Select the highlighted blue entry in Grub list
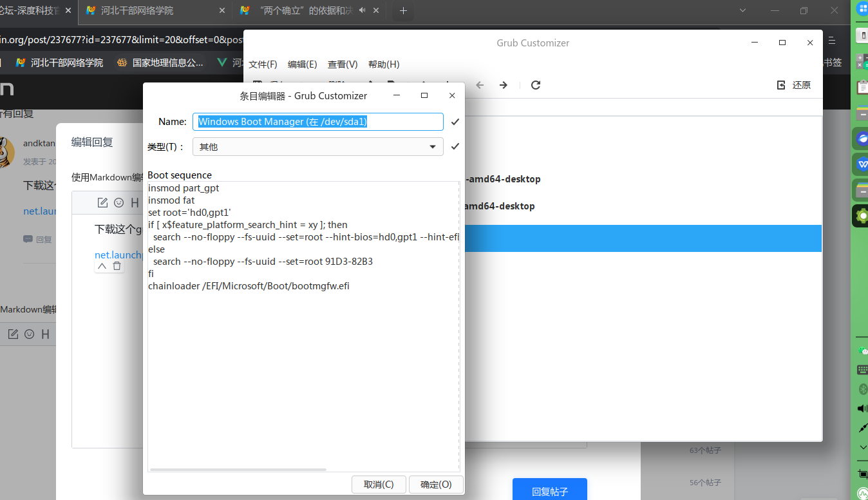The image size is (868, 500). [x=643, y=238]
